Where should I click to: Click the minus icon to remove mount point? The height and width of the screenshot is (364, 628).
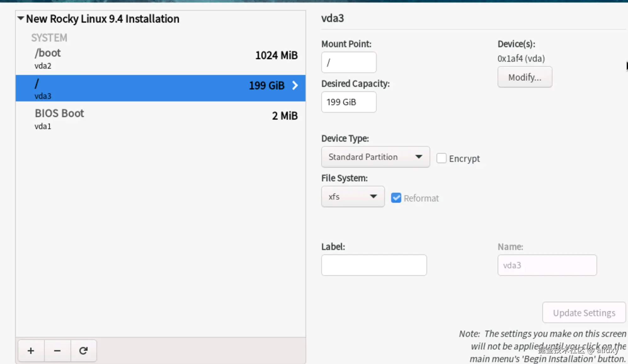tap(57, 350)
